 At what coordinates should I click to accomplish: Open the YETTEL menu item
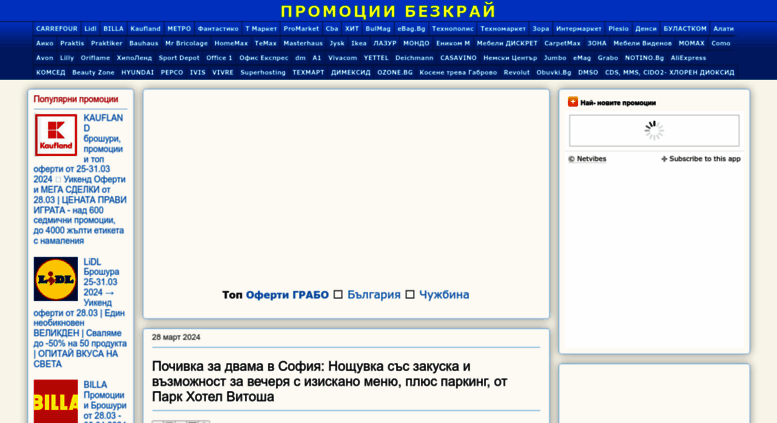click(376, 57)
